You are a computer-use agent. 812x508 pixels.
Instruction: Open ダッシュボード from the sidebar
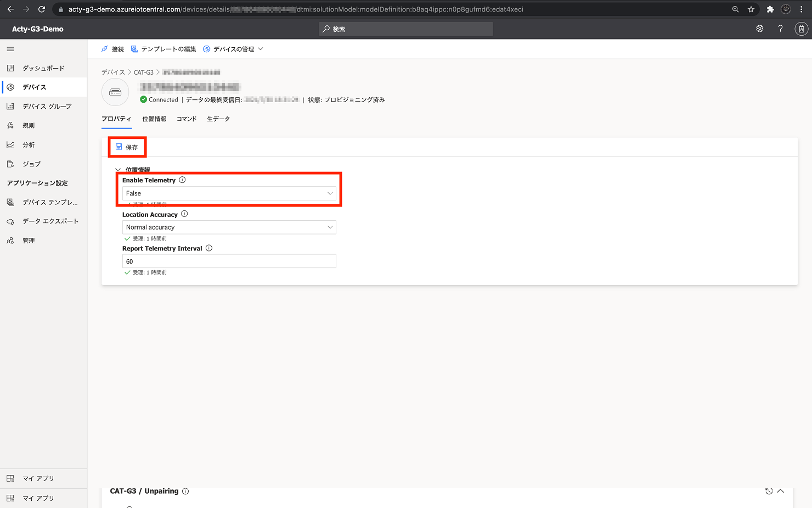[43, 68]
